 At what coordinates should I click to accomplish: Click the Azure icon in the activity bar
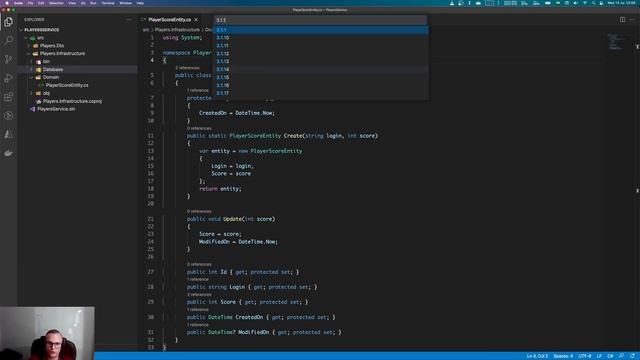point(9,134)
